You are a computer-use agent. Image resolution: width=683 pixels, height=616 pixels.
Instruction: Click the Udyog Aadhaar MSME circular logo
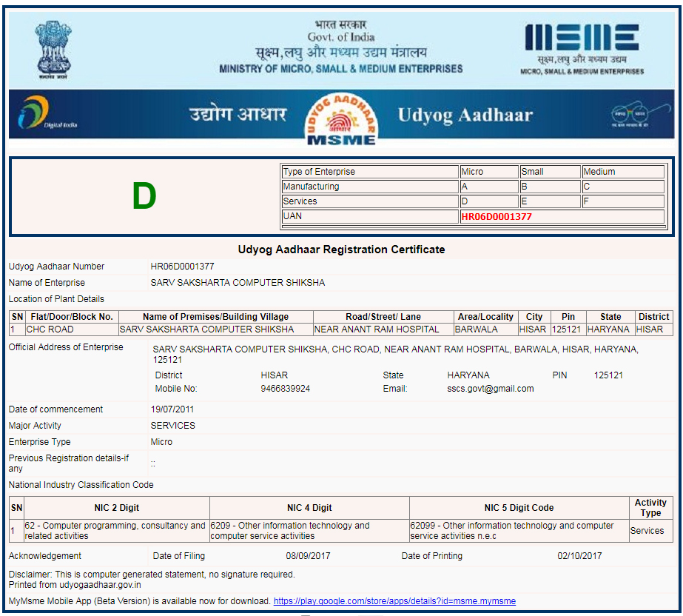(x=341, y=118)
